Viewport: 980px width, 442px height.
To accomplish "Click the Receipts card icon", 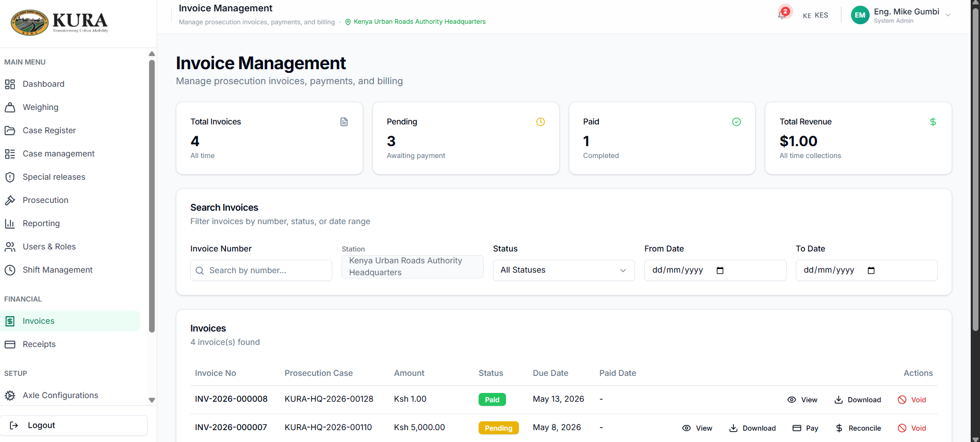I will click(10, 344).
